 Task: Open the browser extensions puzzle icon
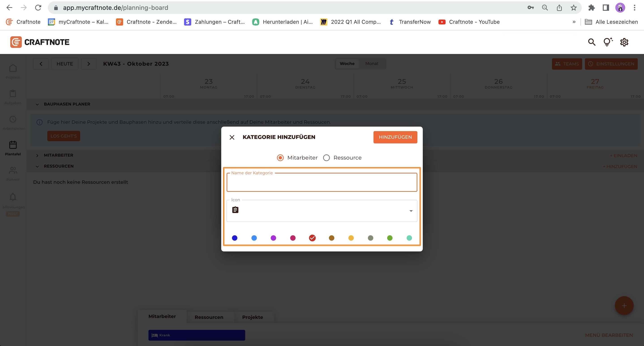click(x=591, y=8)
